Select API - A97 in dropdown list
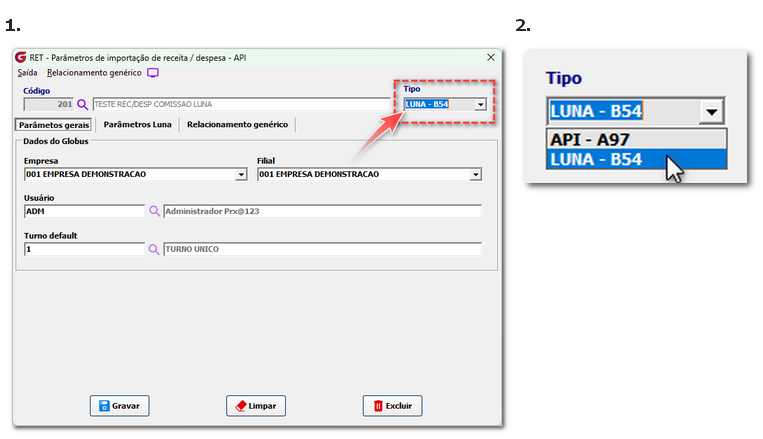 pyautogui.click(x=636, y=140)
